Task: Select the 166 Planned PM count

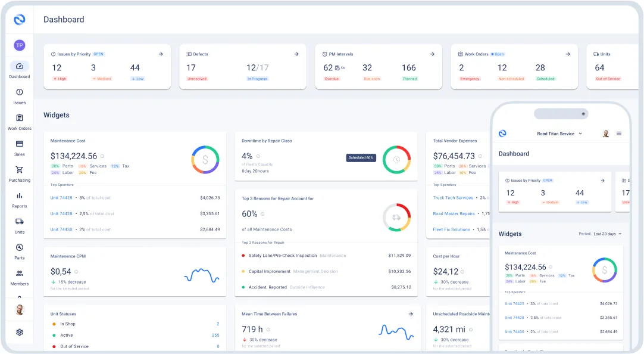Action: 409,68
